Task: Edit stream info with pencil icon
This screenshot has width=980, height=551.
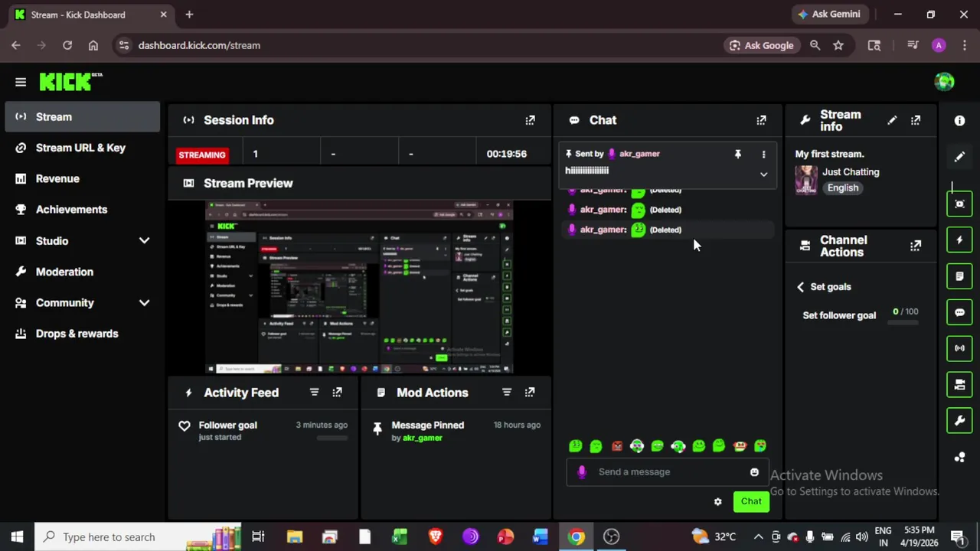Action: (892, 120)
